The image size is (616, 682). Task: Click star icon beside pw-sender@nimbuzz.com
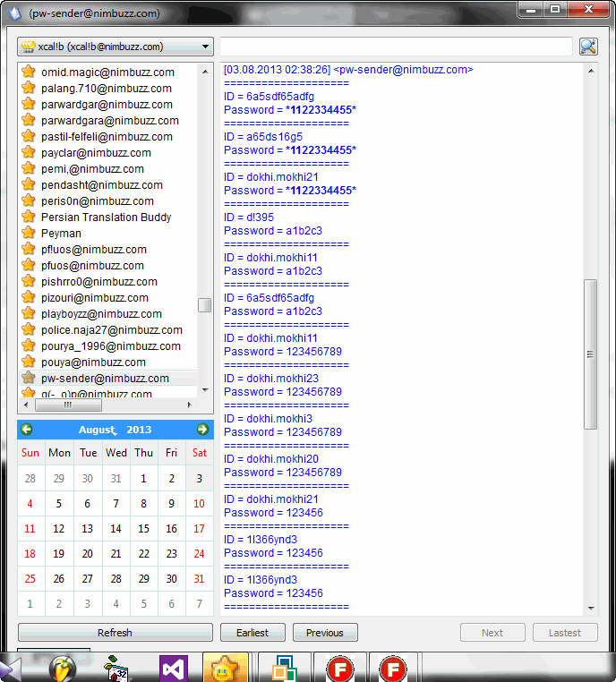[29, 378]
